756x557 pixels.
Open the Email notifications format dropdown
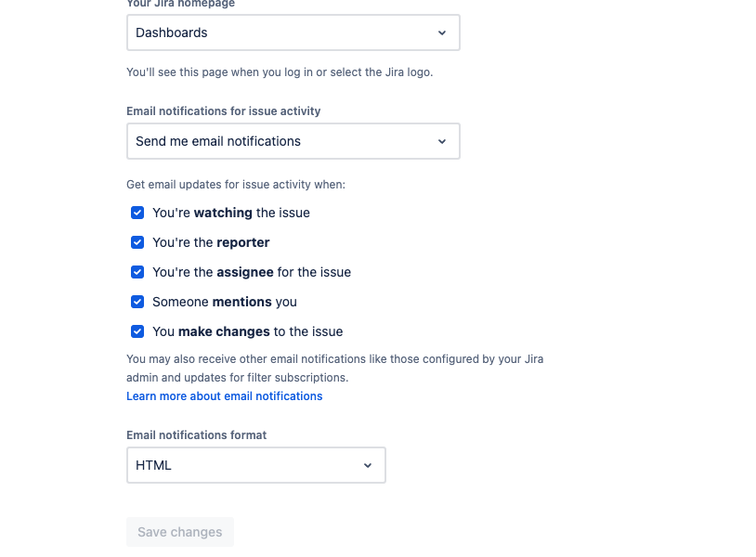point(255,464)
